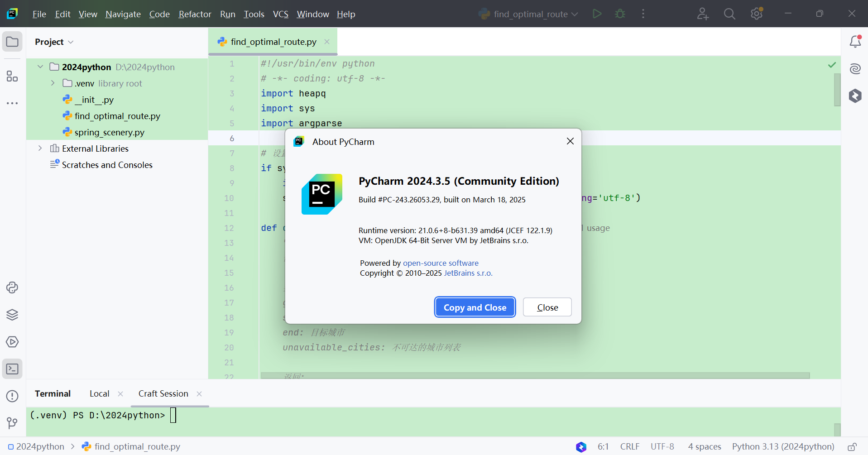Open indent setting 4 spaces selector
The height and width of the screenshot is (455, 868).
pos(705,447)
